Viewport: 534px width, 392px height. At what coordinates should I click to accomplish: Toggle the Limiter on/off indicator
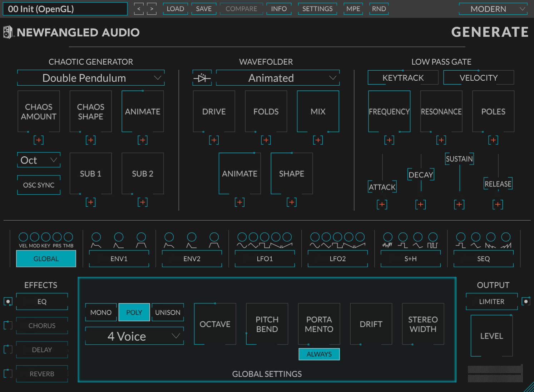tap(526, 301)
